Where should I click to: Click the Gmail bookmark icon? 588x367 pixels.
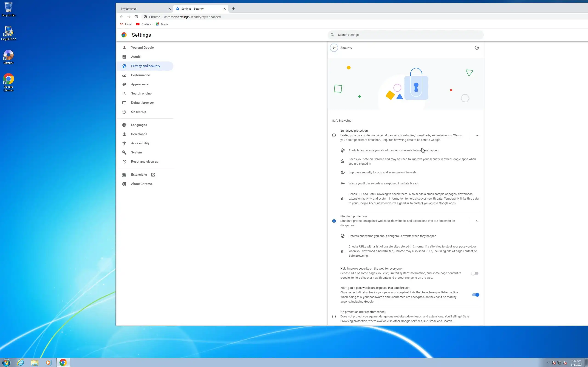[x=122, y=24]
